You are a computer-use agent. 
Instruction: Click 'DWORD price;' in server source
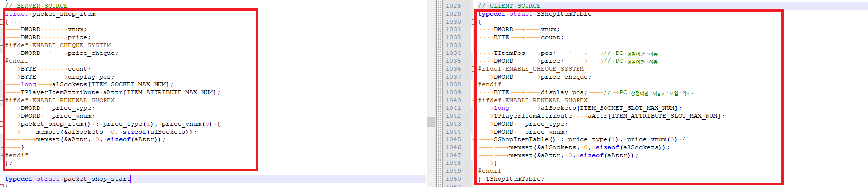56,37
